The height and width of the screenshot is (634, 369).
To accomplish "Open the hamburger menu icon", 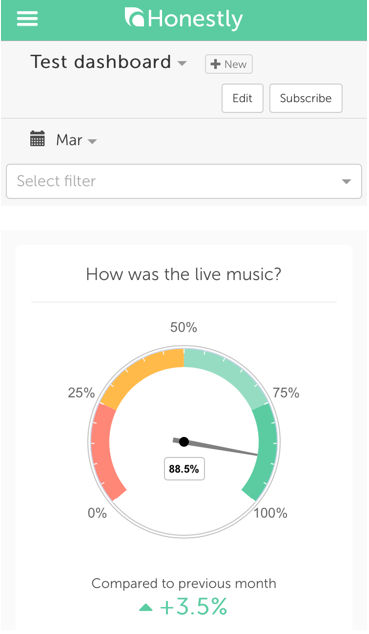I will point(27,18).
